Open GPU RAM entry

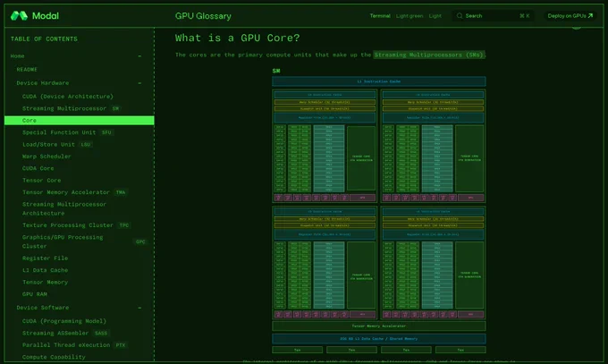click(35, 294)
